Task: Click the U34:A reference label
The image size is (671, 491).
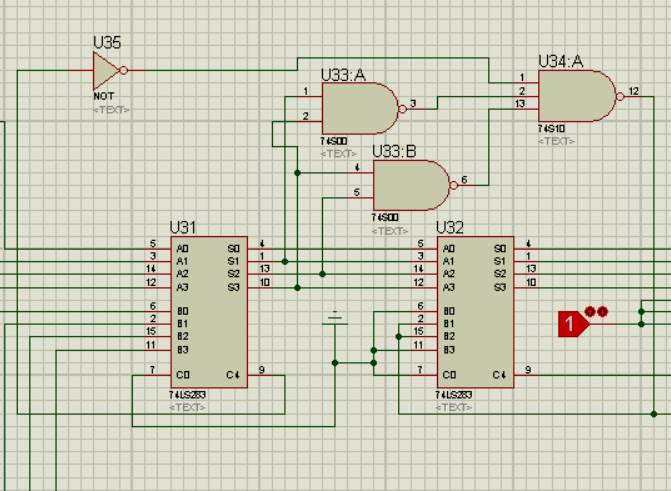Action: 561,62
